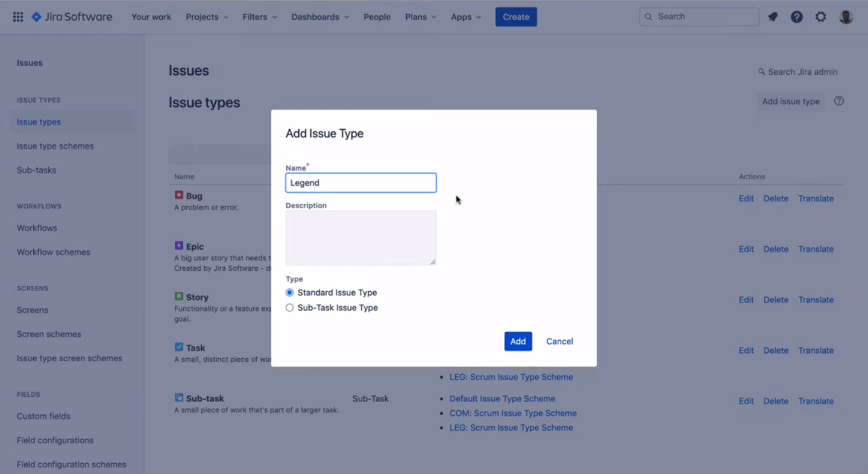Screen dimensions: 868x474
Task: Choose the Sub-Task Issue Type option
Action: click(x=289, y=307)
